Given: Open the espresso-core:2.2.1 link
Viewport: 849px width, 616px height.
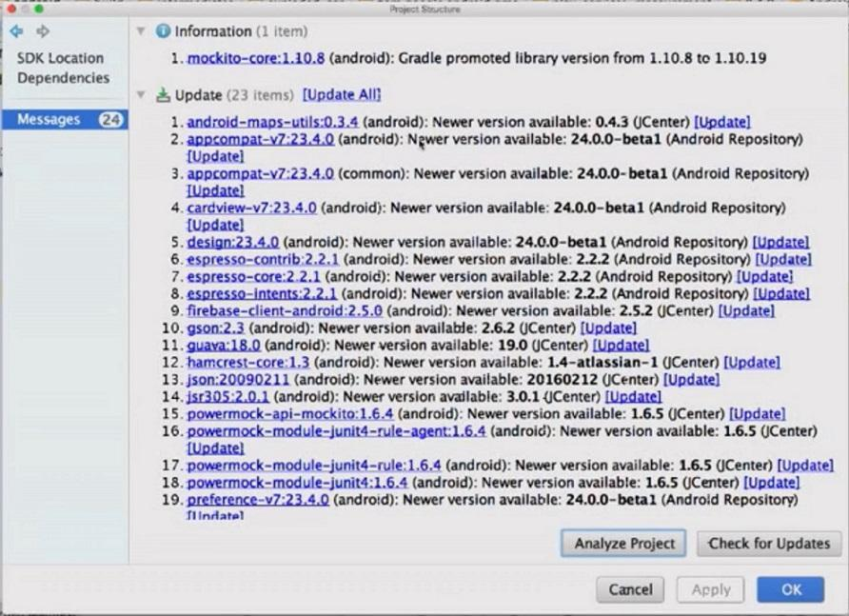Looking at the screenshot, I should pyautogui.click(x=253, y=277).
